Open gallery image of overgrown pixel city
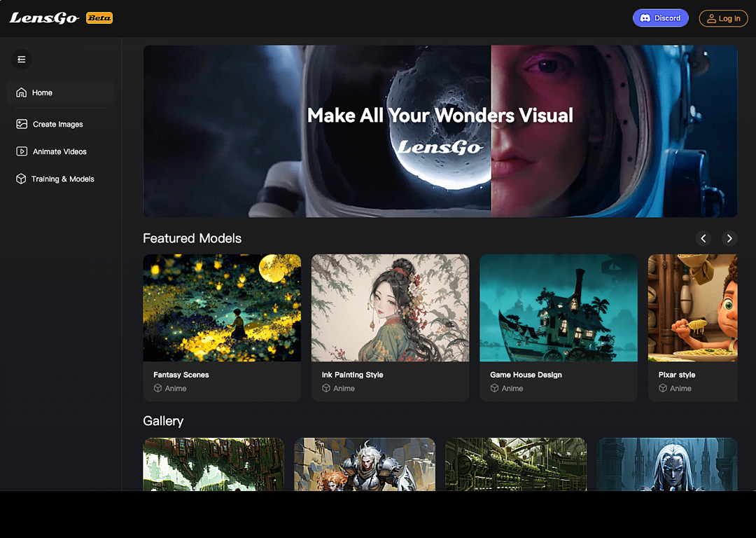Screen dimensions: 756x538 tap(213, 464)
